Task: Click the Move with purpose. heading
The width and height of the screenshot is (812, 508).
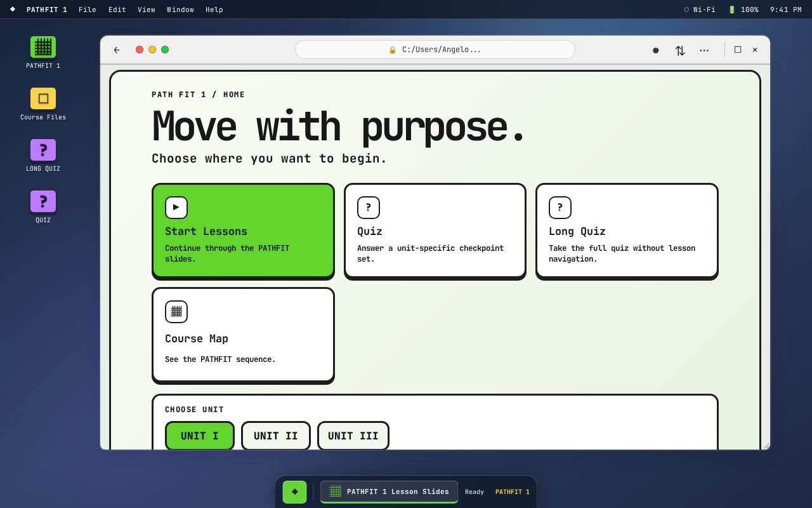Action: [x=339, y=127]
